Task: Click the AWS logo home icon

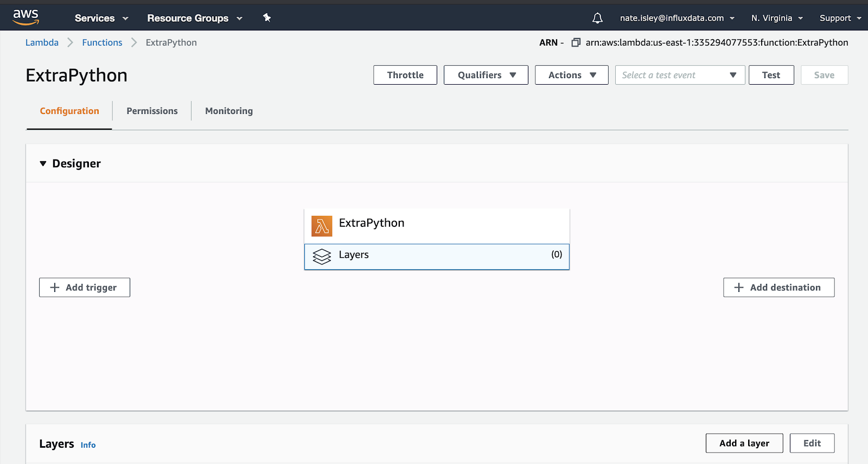Action: [x=25, y=17]
